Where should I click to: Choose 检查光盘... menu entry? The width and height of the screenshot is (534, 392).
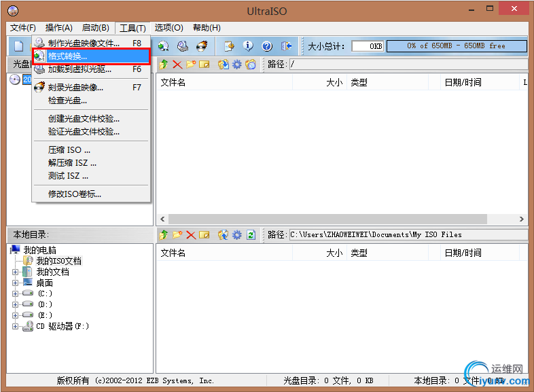click(x=91, y=101)
